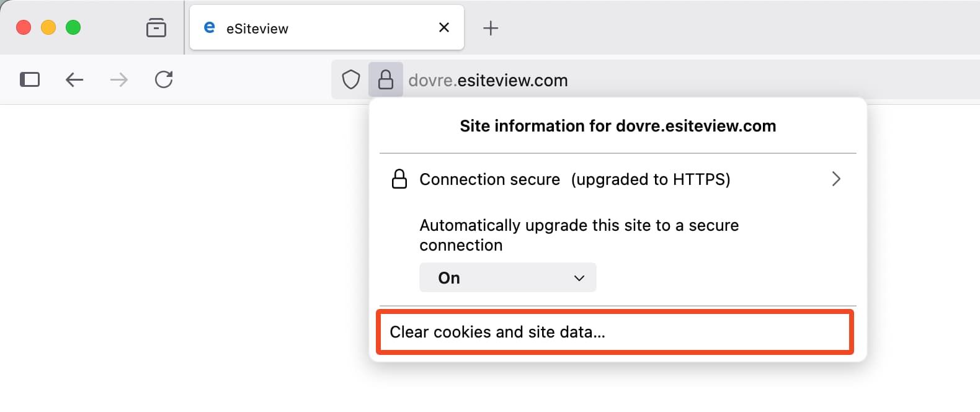This screenshot has height=412, width=980.
Task: Click the forward navigation arrow
Action: pyautogui.click(x=118, y=79)
